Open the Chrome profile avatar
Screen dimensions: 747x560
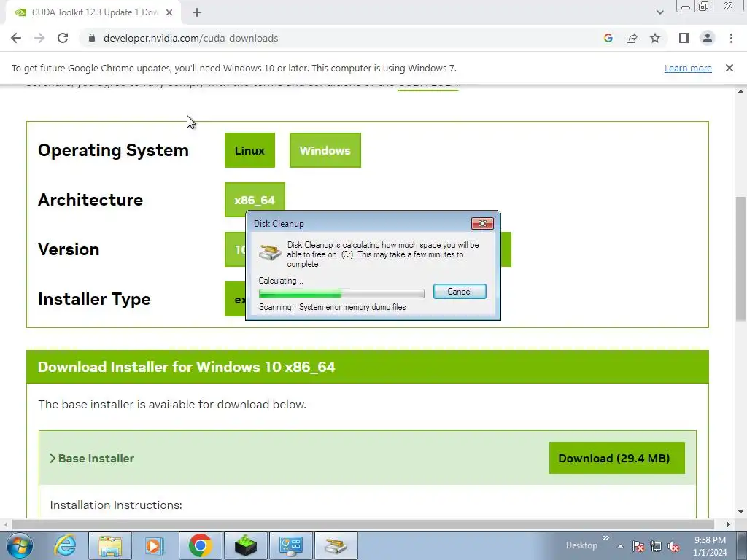(x=708, y=38)
